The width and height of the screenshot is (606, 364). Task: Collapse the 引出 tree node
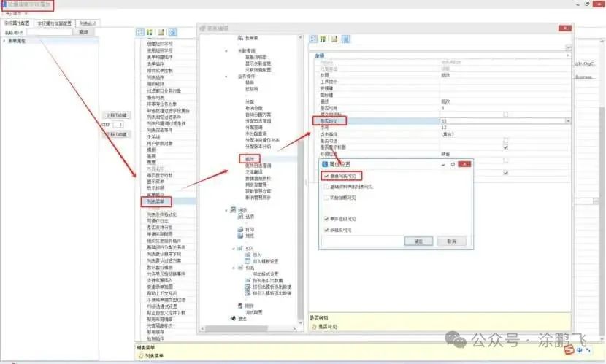pyautogui.click(x=234, y=268)
